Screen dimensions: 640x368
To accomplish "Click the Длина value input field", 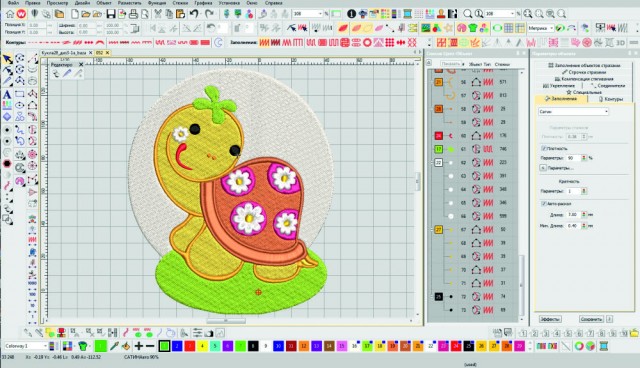I will [573, 215].
